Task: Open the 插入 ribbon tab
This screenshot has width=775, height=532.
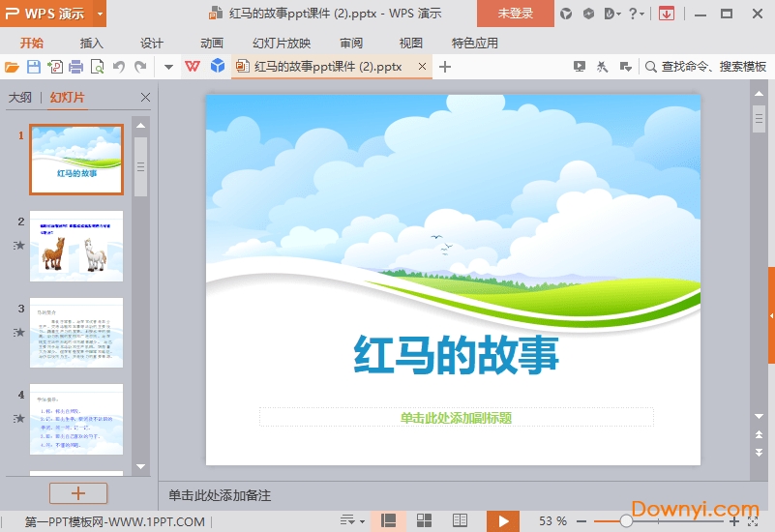Action: (92, 43)
